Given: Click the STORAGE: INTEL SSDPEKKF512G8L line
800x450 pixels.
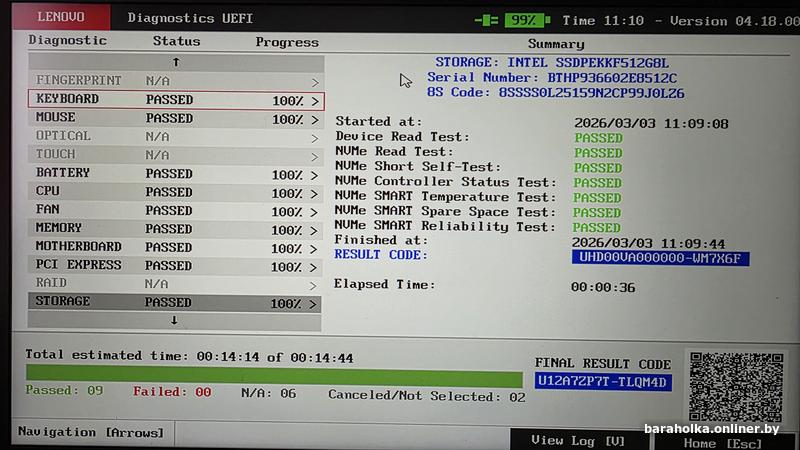Looking at the screenshot, I should (552, 63).
